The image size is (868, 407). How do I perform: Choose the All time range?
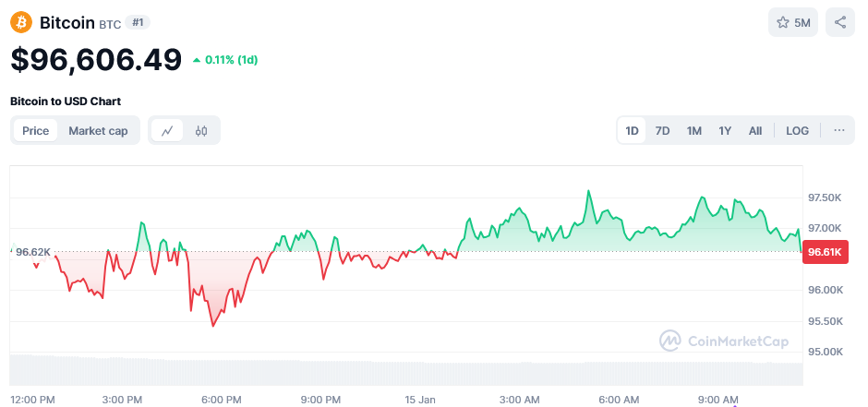point(755,131)
